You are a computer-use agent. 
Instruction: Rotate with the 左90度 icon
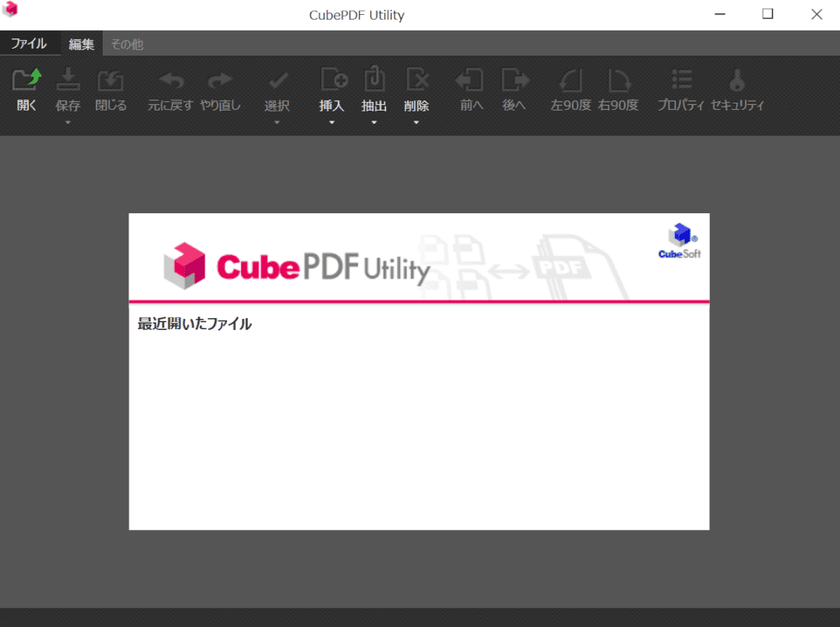pos(571,81)
